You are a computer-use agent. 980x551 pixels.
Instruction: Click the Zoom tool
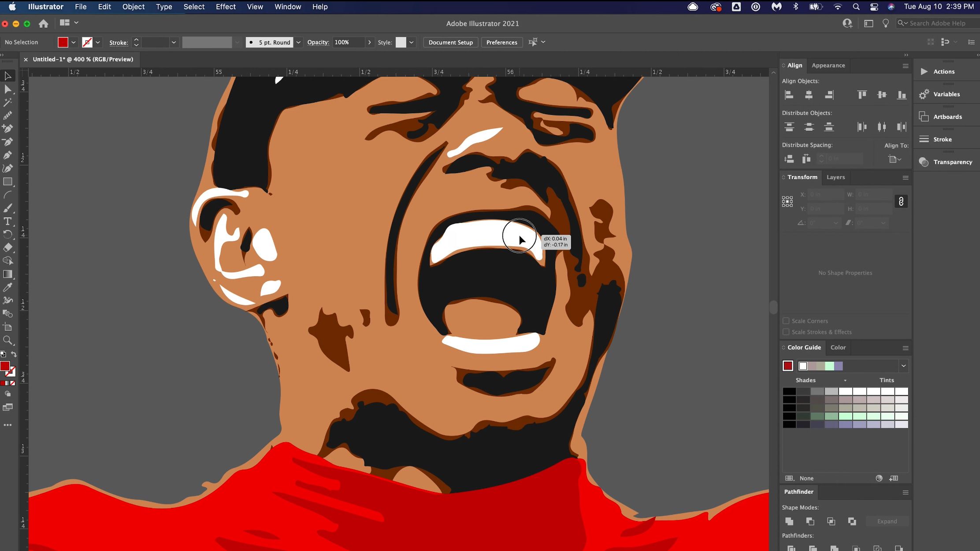click(x=9, y=340)
